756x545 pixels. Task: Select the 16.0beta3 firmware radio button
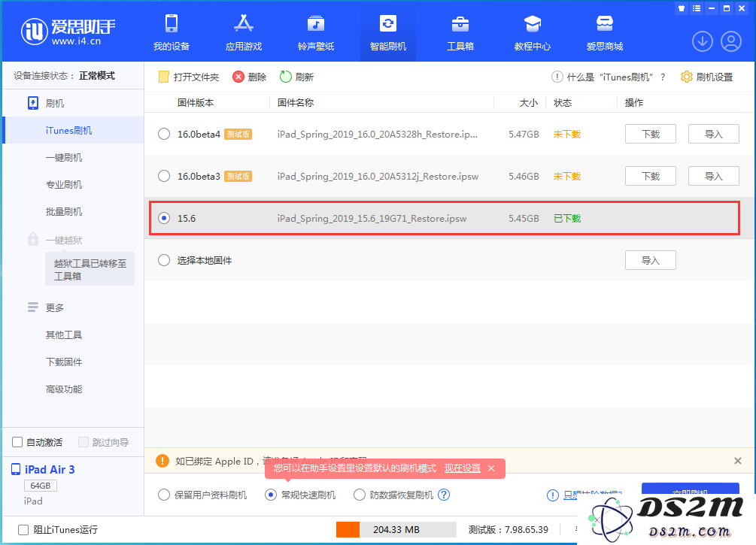click(164, 177)
